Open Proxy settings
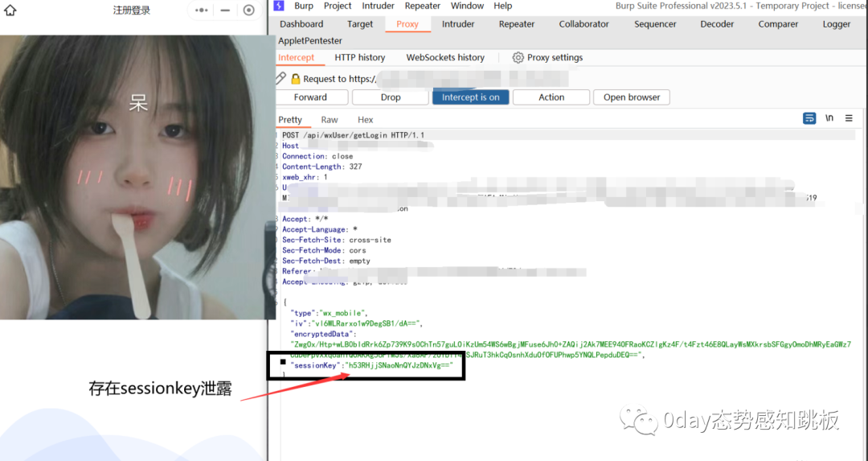Image resolution: width=868 pixels, height=461 pixels. [555, 58]
